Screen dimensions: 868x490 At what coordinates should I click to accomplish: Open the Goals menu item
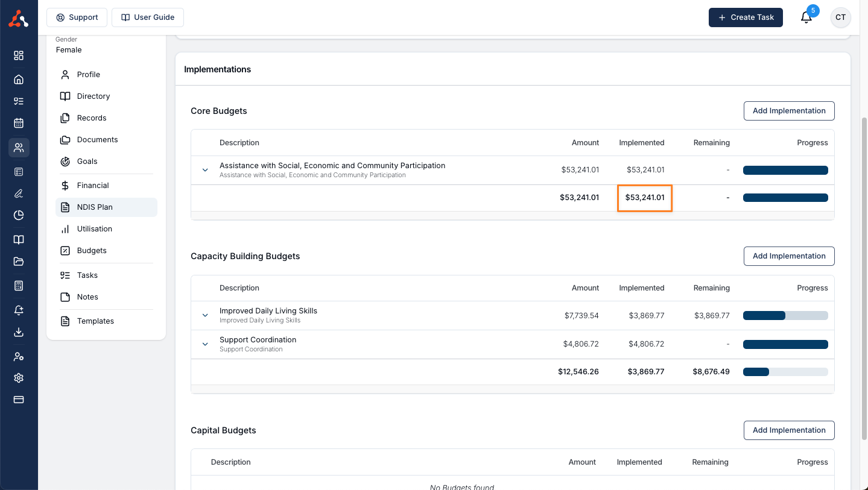87,162
